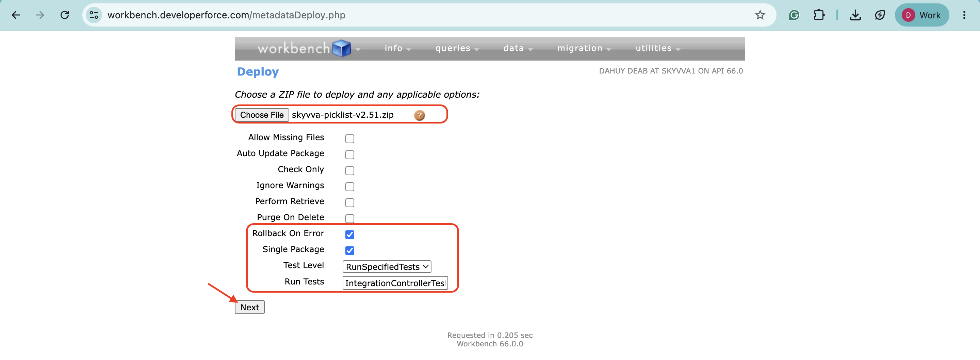Expand the migration menu

point(584,48)
